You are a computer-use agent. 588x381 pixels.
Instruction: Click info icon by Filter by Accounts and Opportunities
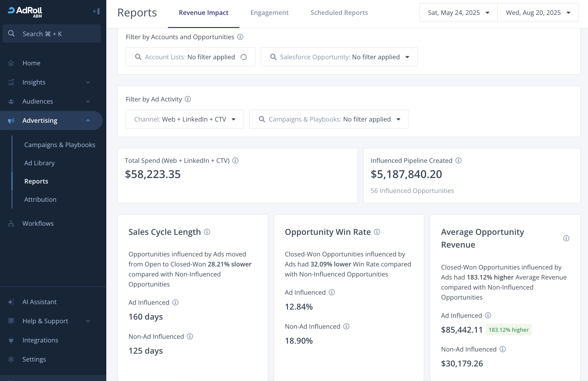click(x=240, y=37)
